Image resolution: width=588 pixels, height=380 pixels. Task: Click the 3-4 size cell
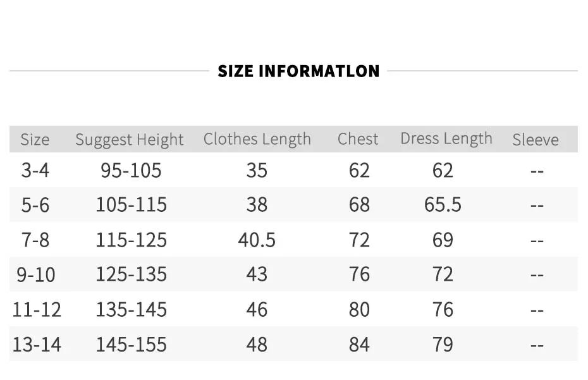(35, 170)
